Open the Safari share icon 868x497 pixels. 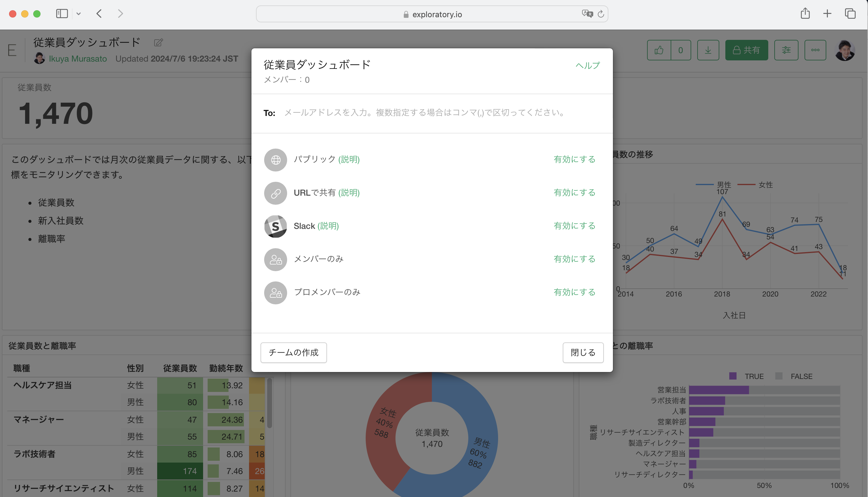805,13
